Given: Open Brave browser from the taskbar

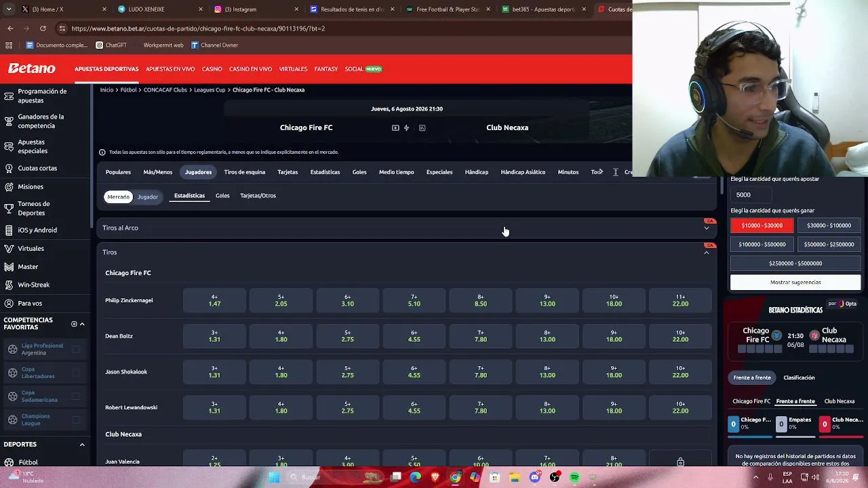Looking at the screenshot, I should click(435, 477).
